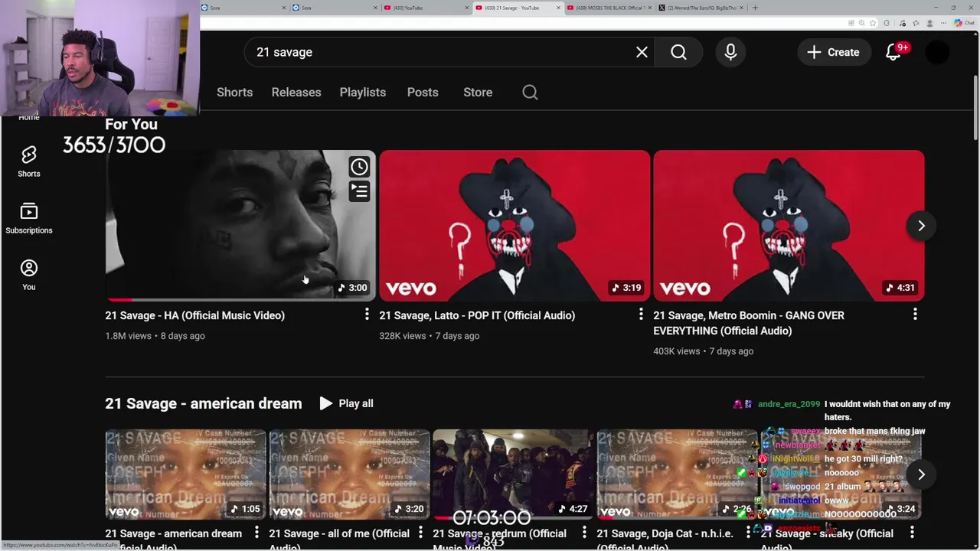Click the For You section heading
980x551 pixels.
[131, 124]
